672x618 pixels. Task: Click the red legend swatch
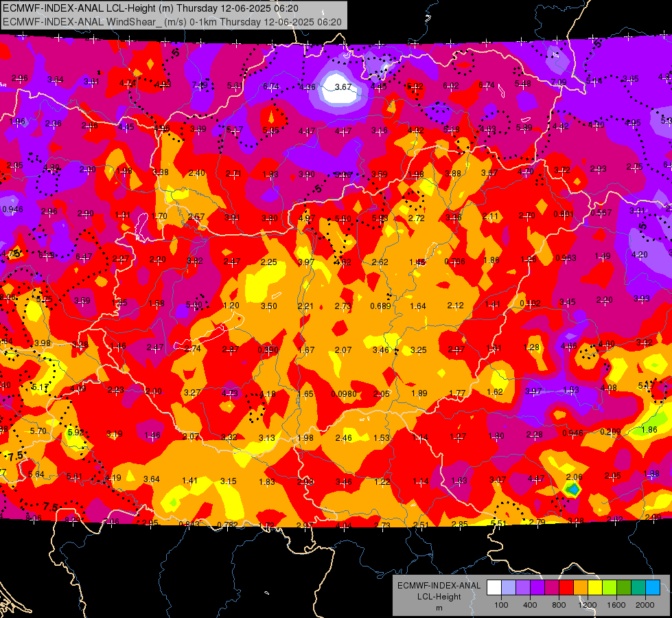566,588
